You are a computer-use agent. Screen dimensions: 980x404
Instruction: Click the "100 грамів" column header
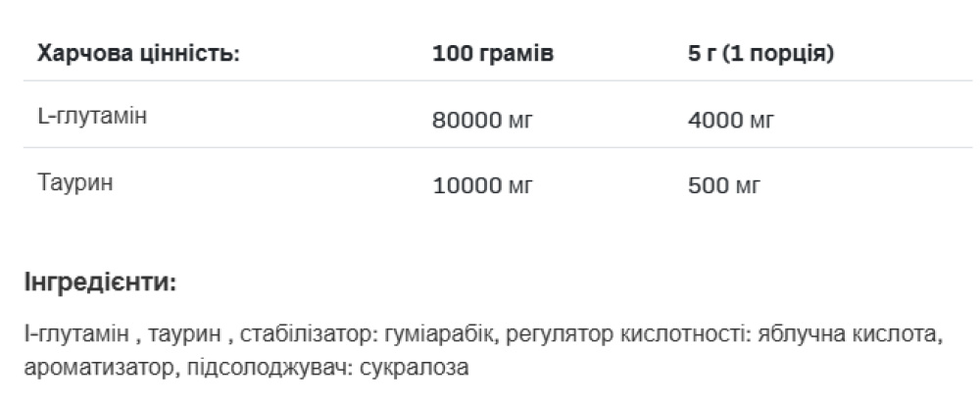click(493, 53)
